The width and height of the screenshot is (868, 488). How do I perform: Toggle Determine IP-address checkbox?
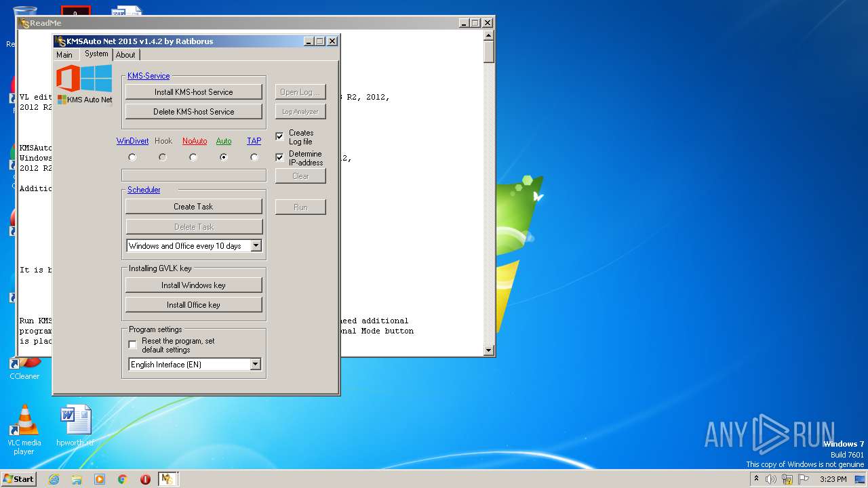(x=279, y=157)
